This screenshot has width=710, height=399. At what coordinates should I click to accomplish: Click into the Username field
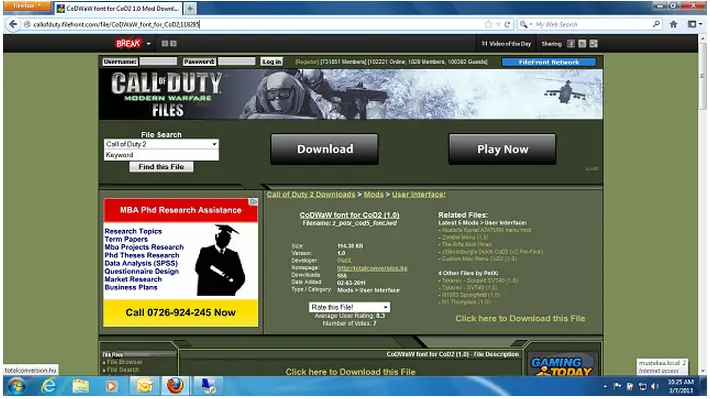[158, 62]
